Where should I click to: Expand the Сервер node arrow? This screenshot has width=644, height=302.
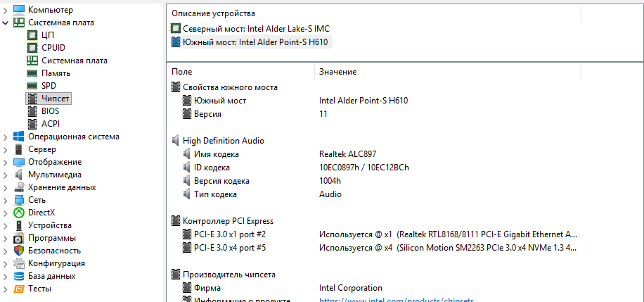click(6, 149)
